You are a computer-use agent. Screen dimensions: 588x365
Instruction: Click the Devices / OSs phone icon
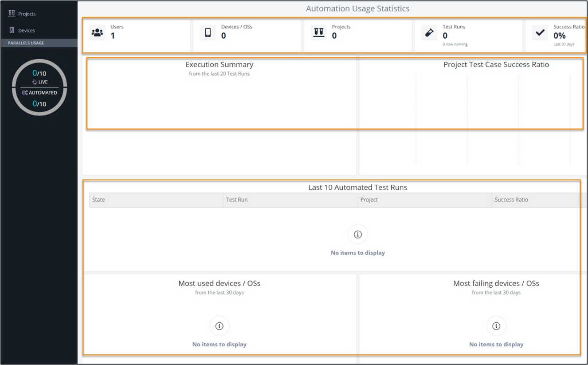pyautogui.click(x=208, y=33)
